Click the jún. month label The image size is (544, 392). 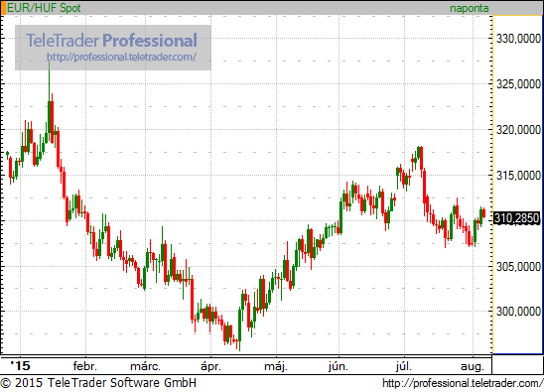(x=339, y=366)
